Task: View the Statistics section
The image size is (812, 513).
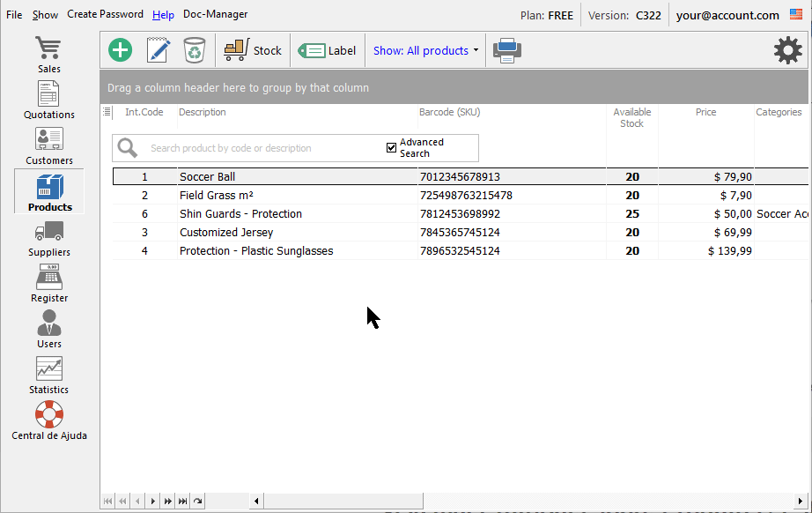Action: point(48,375)
